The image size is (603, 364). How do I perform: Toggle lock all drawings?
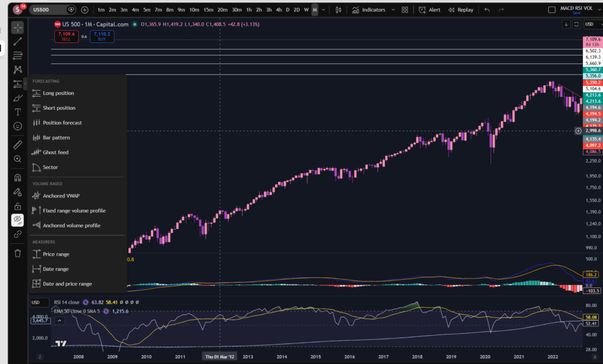(x=18, y=206)
